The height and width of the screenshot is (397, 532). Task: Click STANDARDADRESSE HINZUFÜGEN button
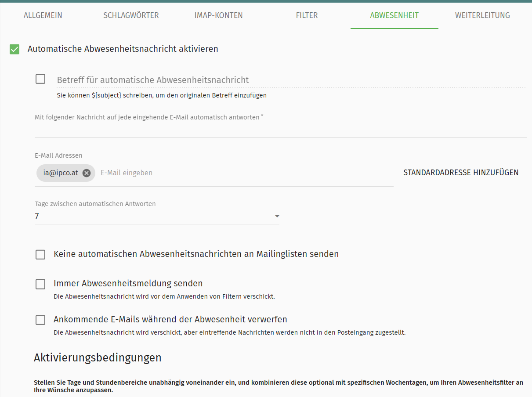click(x=461, y=173)
